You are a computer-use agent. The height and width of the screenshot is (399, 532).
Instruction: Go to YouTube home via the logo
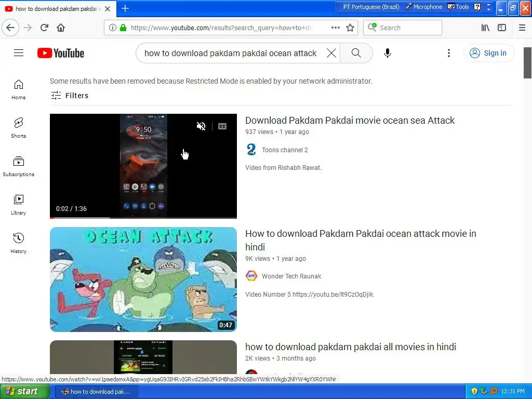pos(61,54)
